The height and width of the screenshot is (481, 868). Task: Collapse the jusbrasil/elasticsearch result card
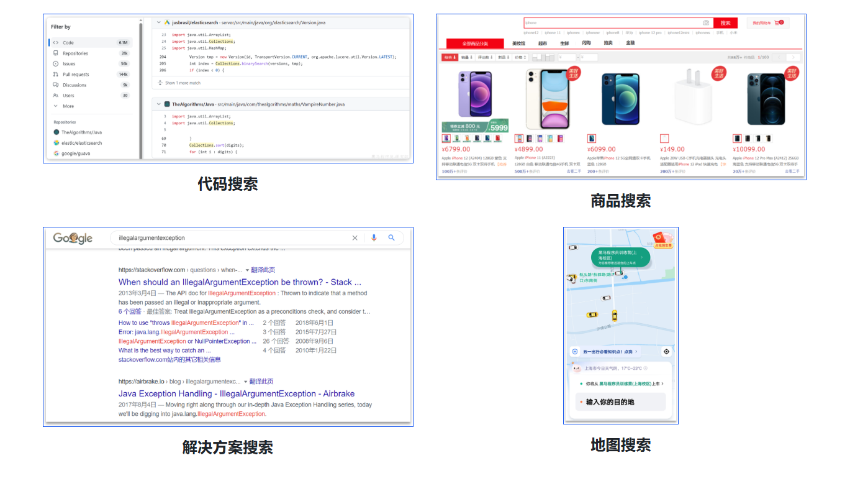point(159,22)
